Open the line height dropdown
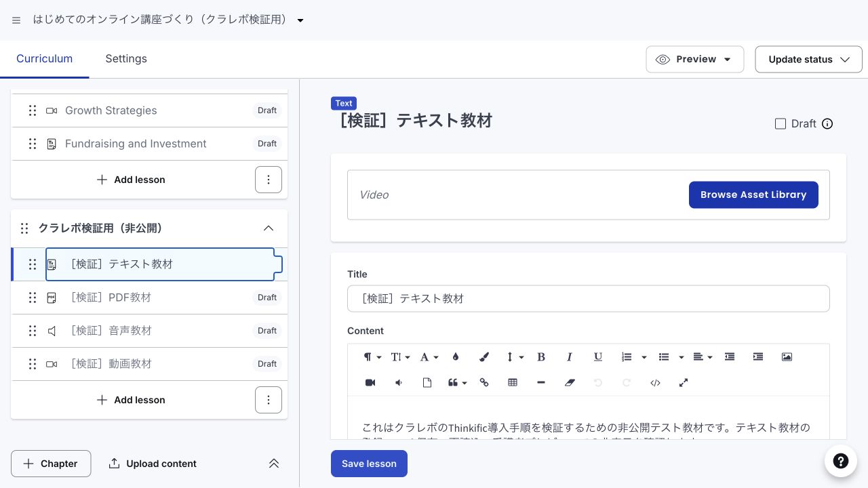Image resolution: width=868 pixels, height=488 pixels. click(x=515, y=357)
